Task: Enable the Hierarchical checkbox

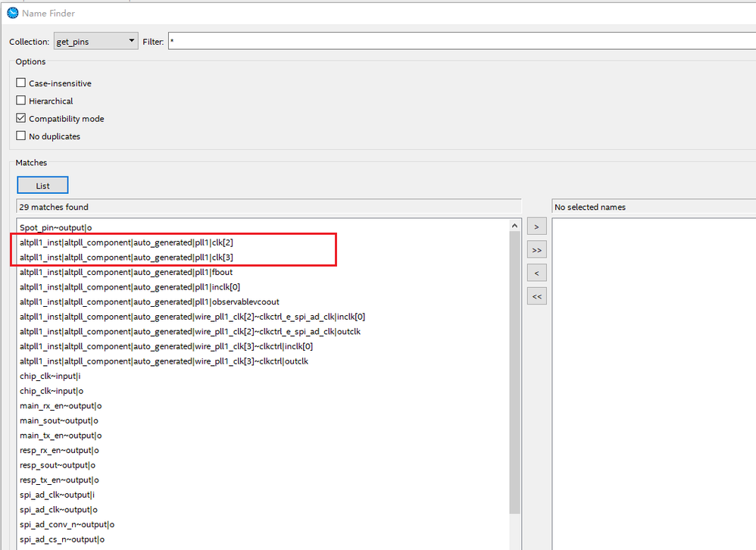Action: (x=20, y=100)
